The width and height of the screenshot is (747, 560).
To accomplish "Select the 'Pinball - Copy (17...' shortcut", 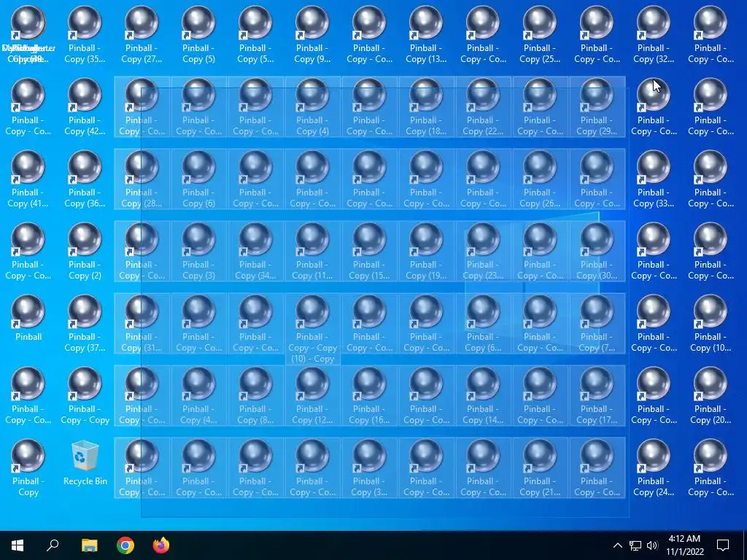I will point(597,395).
